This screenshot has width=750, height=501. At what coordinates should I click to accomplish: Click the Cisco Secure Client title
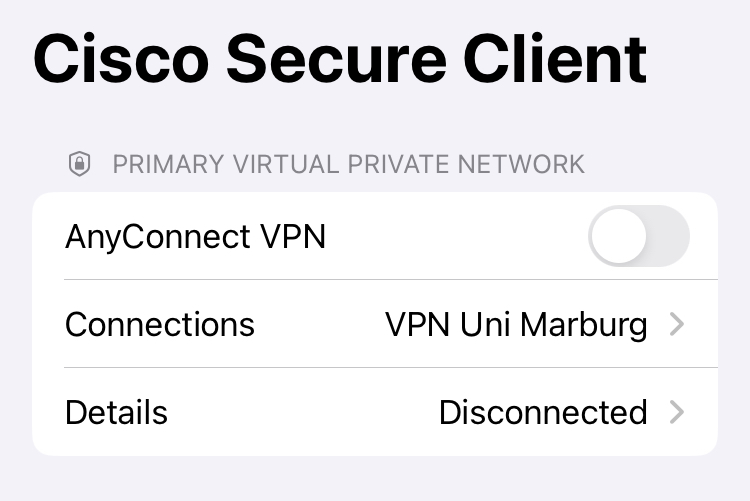[340, 59]
